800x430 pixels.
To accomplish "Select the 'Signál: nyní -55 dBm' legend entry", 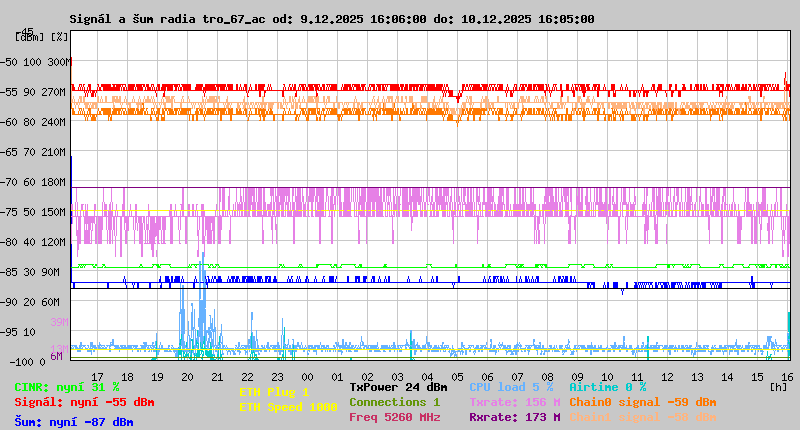I will point(84,402).
